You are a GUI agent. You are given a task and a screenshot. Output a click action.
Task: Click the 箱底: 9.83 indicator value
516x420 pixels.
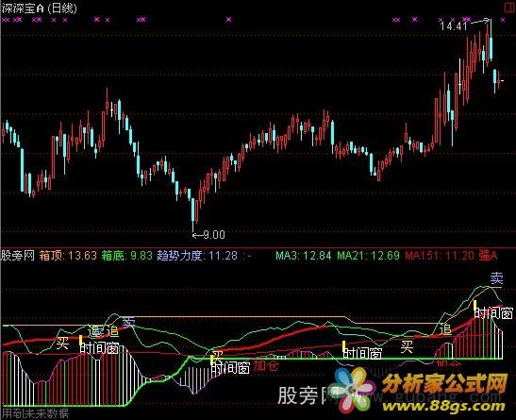coord(127,256)
